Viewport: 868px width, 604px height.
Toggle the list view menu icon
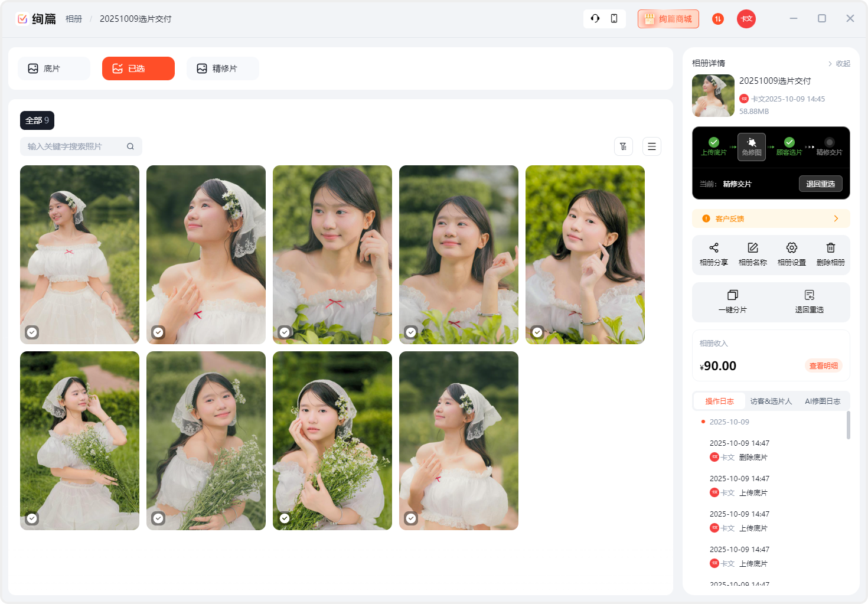coord(651,146)
